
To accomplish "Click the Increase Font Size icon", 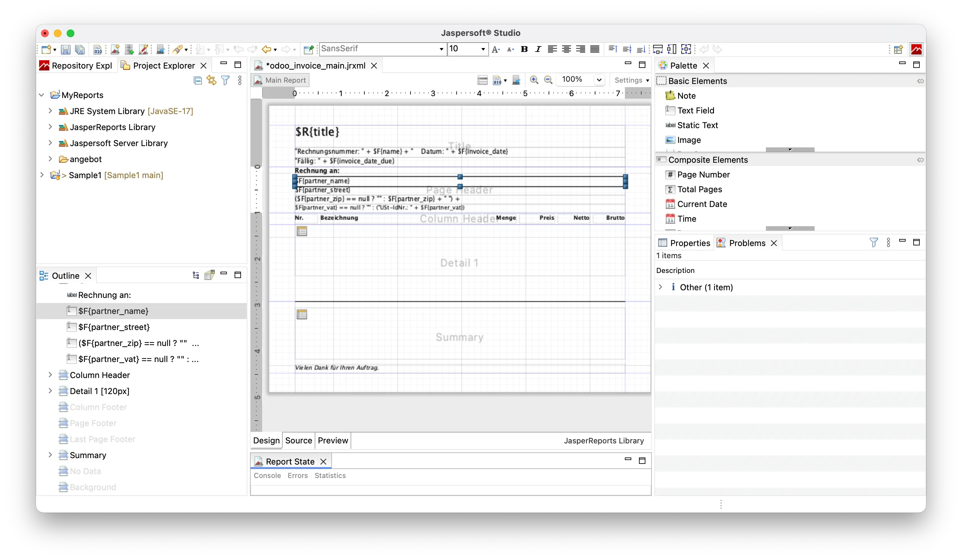I will pyautogui.click(x=496, y=49).
